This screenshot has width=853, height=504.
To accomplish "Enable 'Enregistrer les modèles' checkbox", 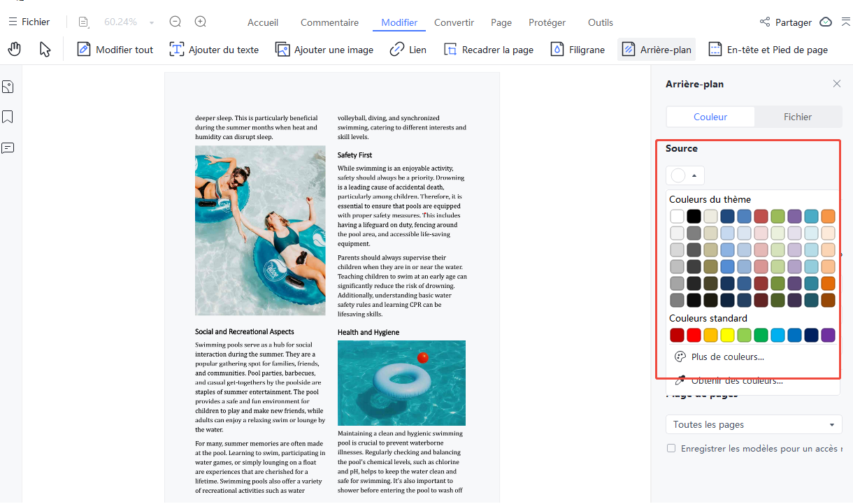I will (x=671, y=448).
